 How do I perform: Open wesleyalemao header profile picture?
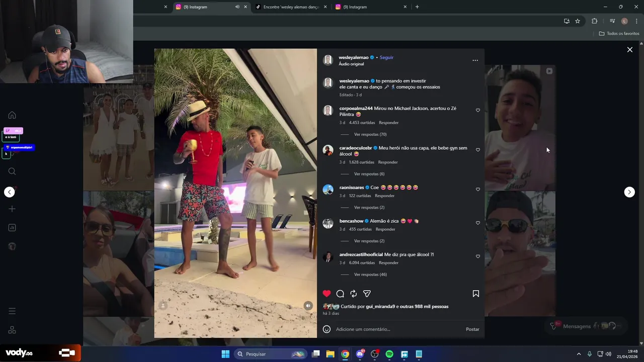click(x=328, y=60)
